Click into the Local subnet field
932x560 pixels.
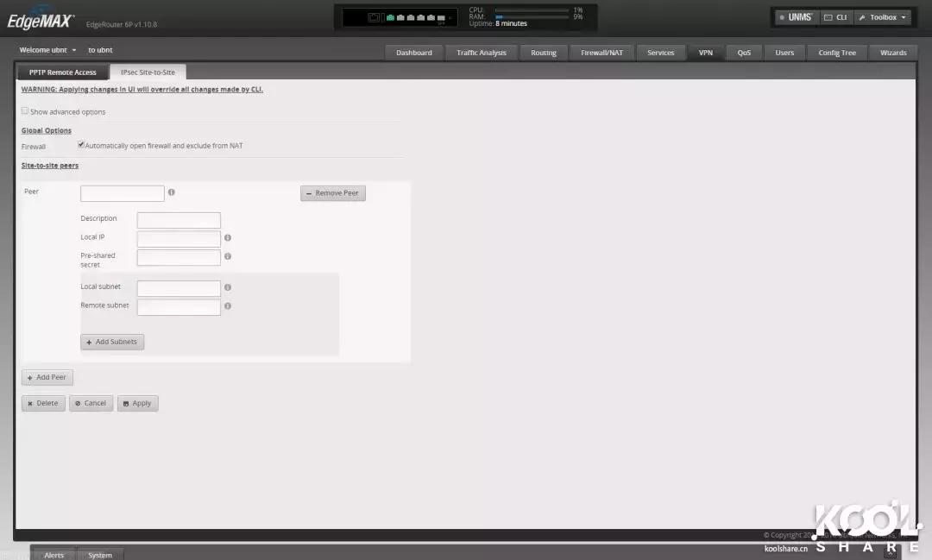point(179,288)
